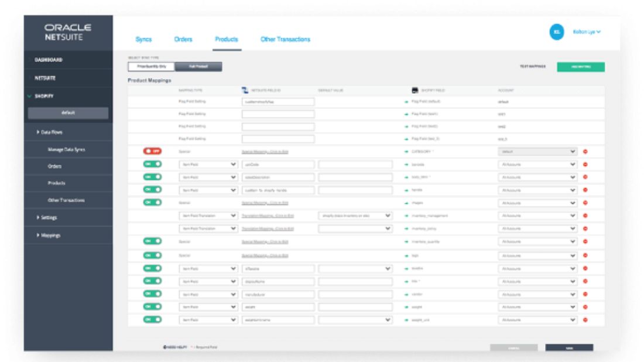Toggle off the barcode mapping switch
This screenshot has height=362, width=644.
click(152, 165)
